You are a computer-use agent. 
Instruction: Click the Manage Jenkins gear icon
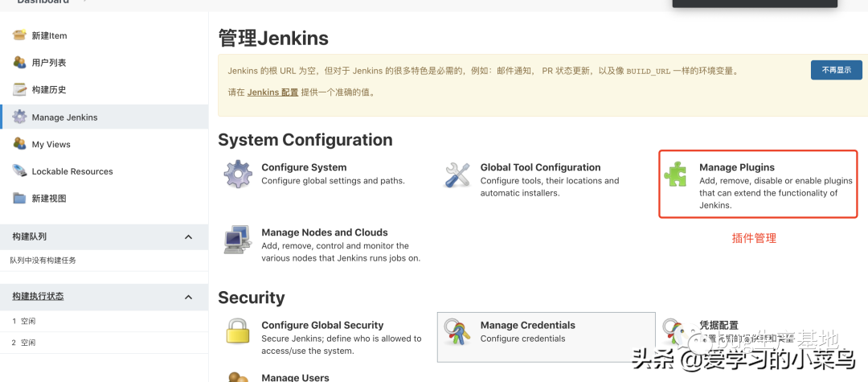point(19,117)
